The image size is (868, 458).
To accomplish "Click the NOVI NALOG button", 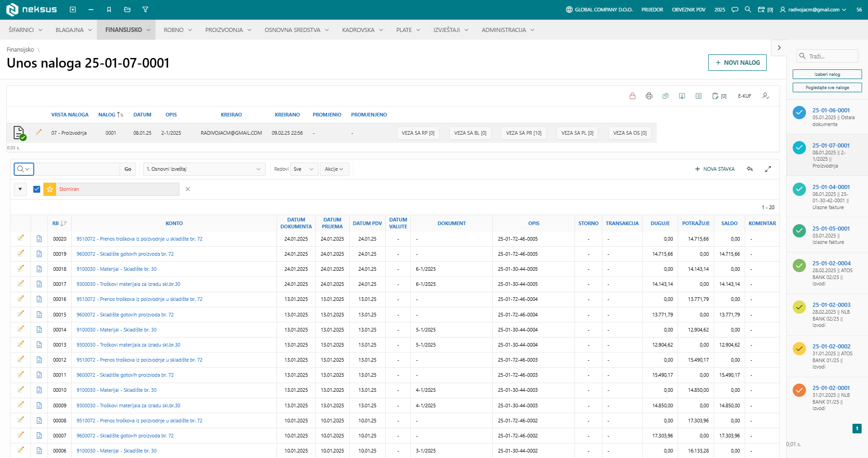I will [737, 63].
